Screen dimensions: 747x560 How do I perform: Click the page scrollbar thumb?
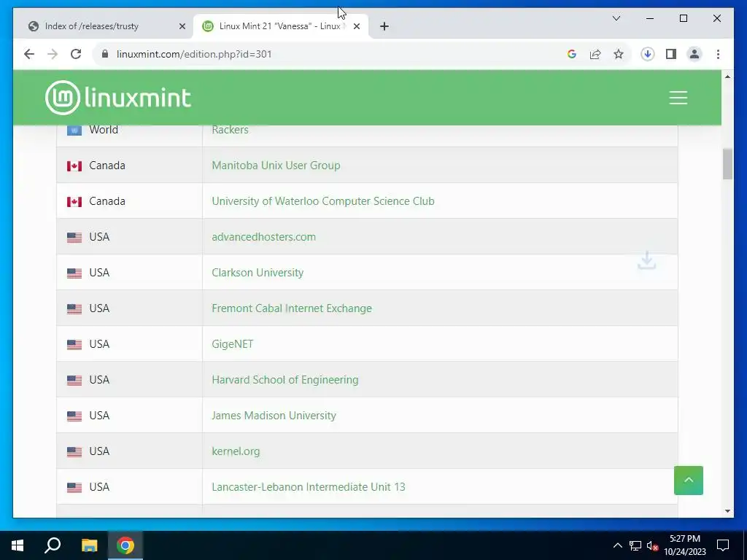[x=727, y=164]
